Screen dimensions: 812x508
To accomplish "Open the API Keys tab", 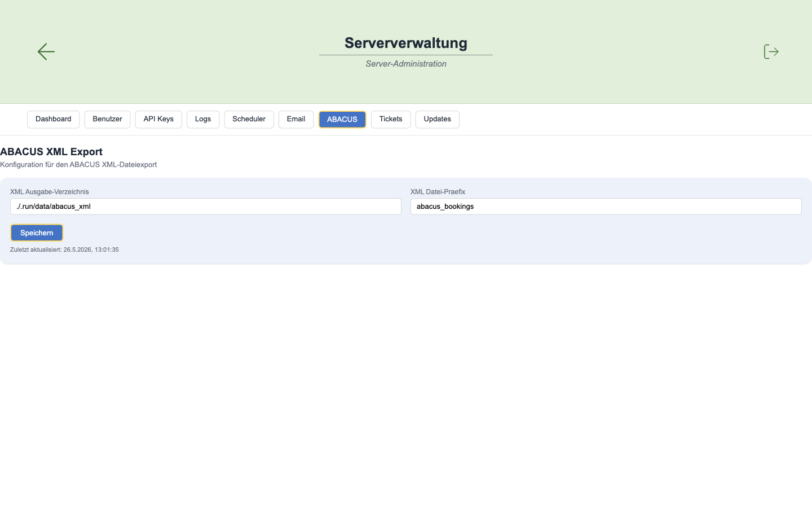I will [158, 119].
